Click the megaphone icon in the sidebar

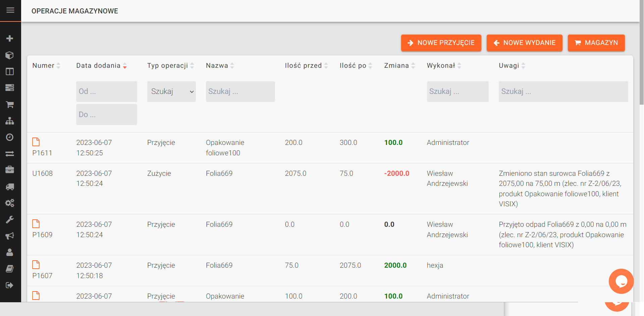click(10, 236)
